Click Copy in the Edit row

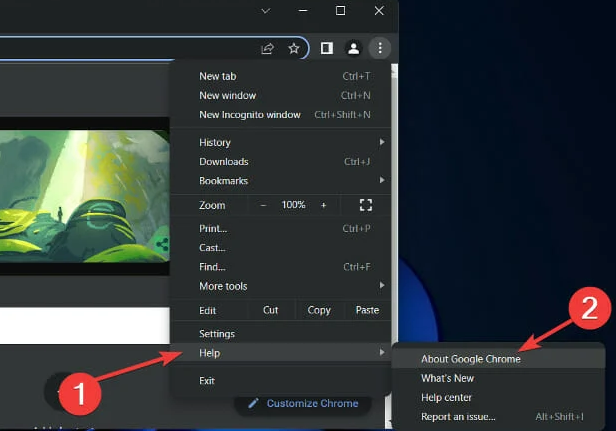tap(319, 310)
